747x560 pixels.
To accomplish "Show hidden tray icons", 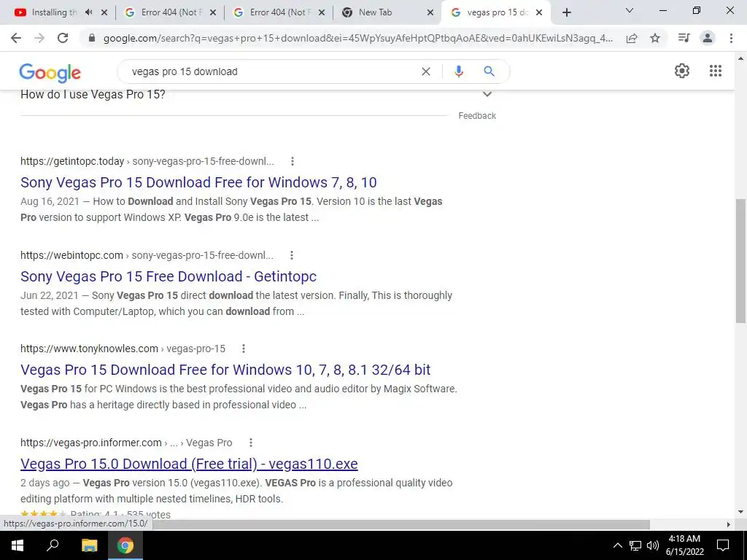I will coord(617,545).
